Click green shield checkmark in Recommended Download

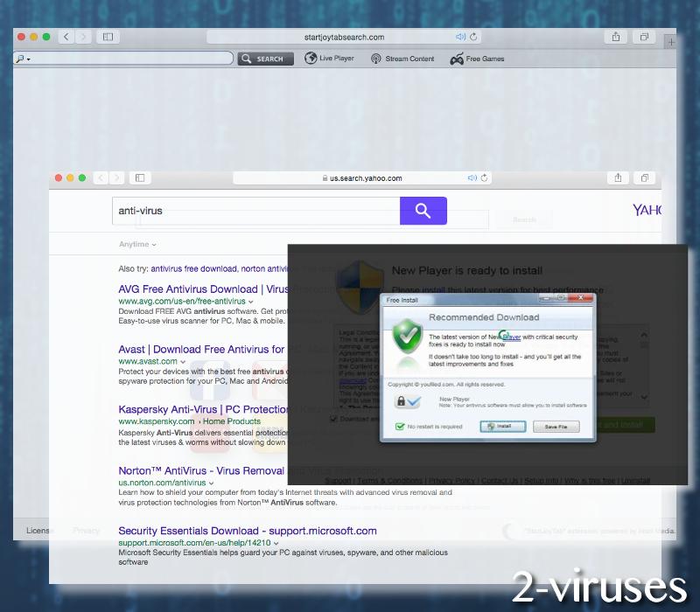407,336
